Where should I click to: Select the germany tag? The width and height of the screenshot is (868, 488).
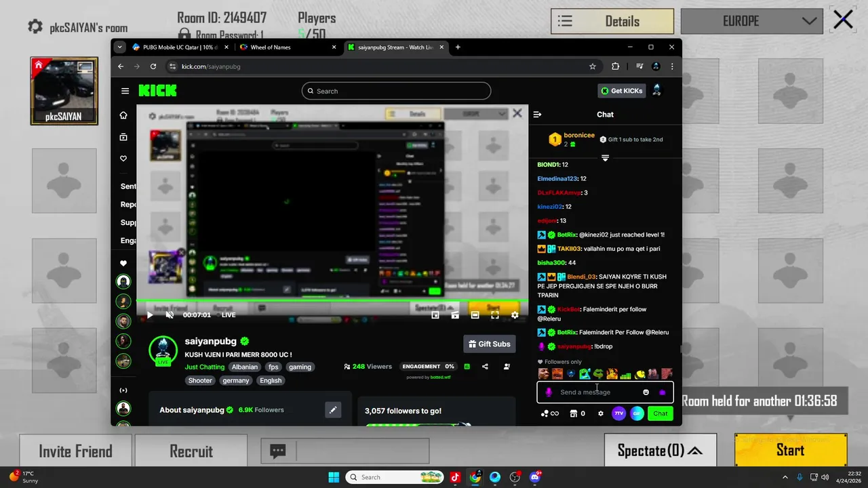point(236,380)
